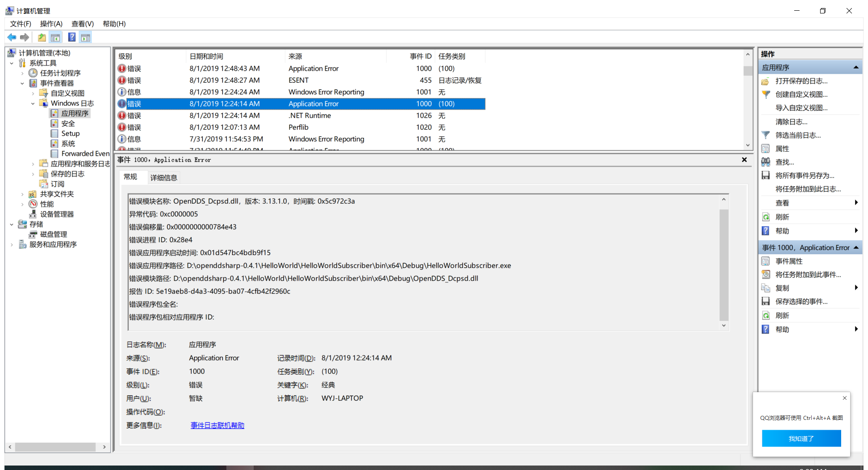The image size is (868, 470).
Task: Click the help icon in the toolbar
Action: pos(72,37)
